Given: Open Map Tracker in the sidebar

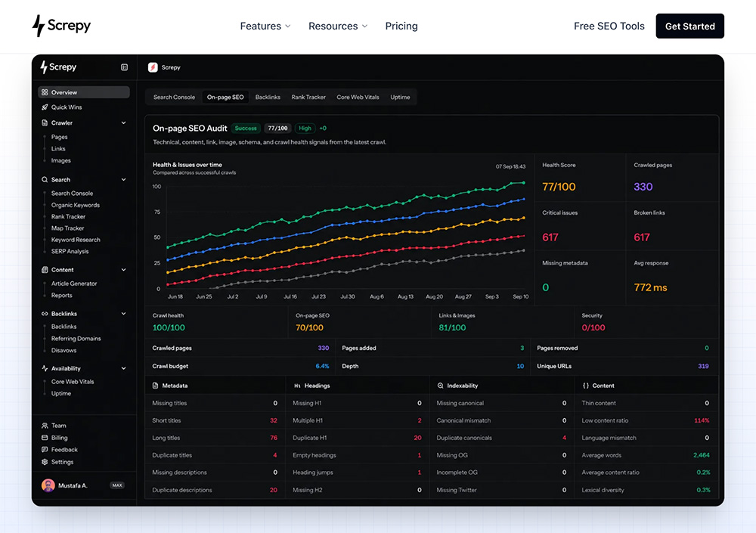Looking at the screenshot, I should [x=67, y=228].
